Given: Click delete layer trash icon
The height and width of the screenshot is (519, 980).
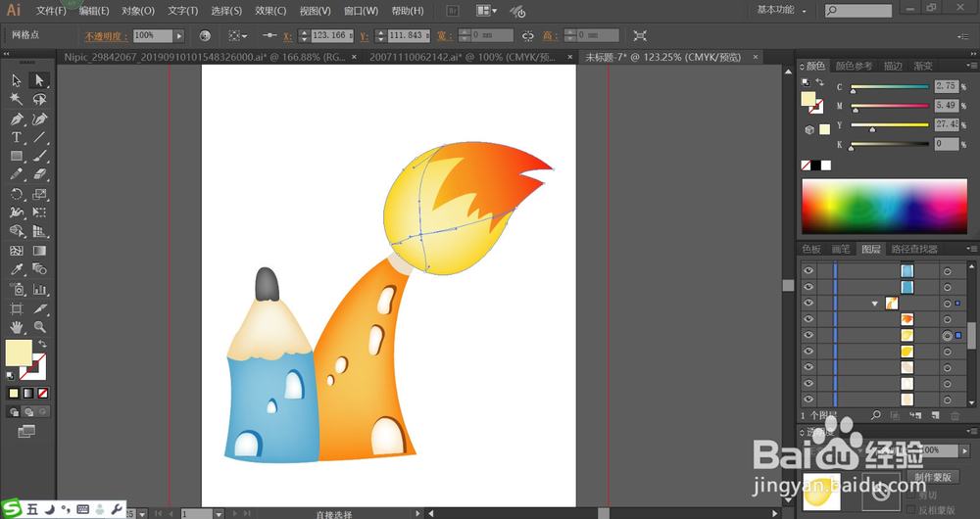Looking at the screenshot, I should point(955,415).
